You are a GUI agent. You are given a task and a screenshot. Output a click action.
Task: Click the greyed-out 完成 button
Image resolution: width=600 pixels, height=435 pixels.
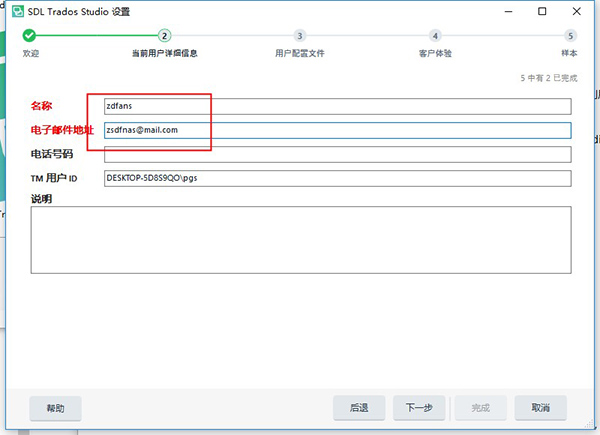(480, 408)
